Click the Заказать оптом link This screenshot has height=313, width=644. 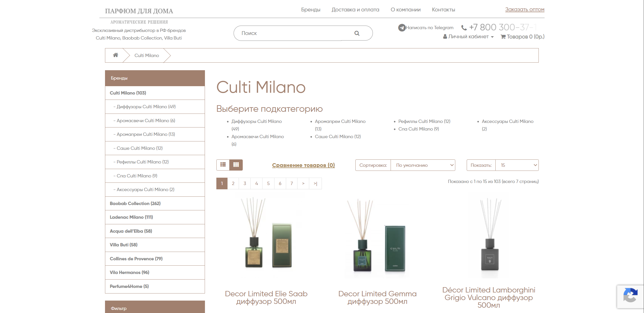[x=525, y=9]
